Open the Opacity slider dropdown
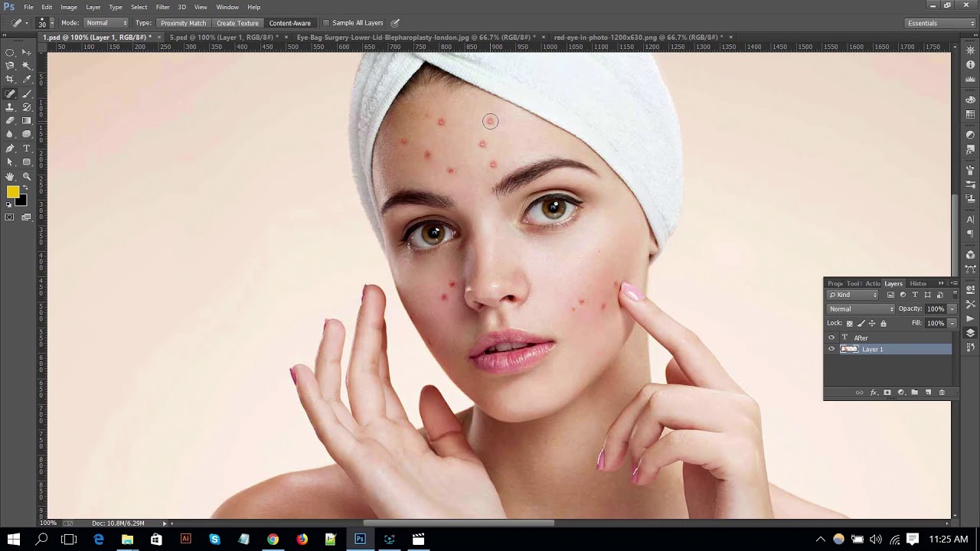The height and width of the screenshot is (551, 980). 952,309
